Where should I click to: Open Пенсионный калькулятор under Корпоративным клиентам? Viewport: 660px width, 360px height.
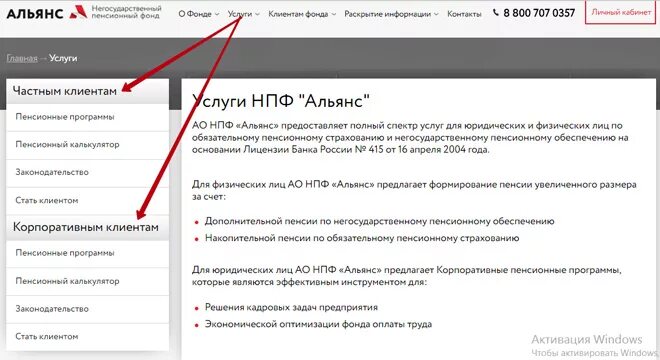pyautogui.click(x=88, y=281)
